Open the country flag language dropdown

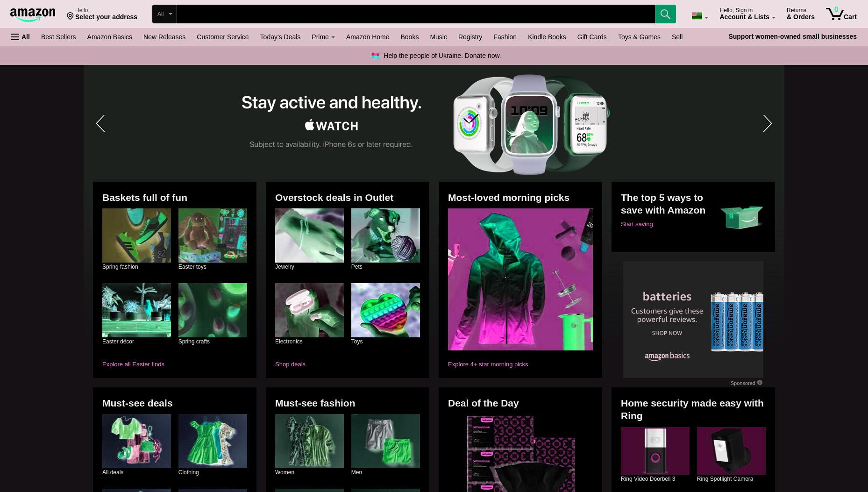[700, 16]
